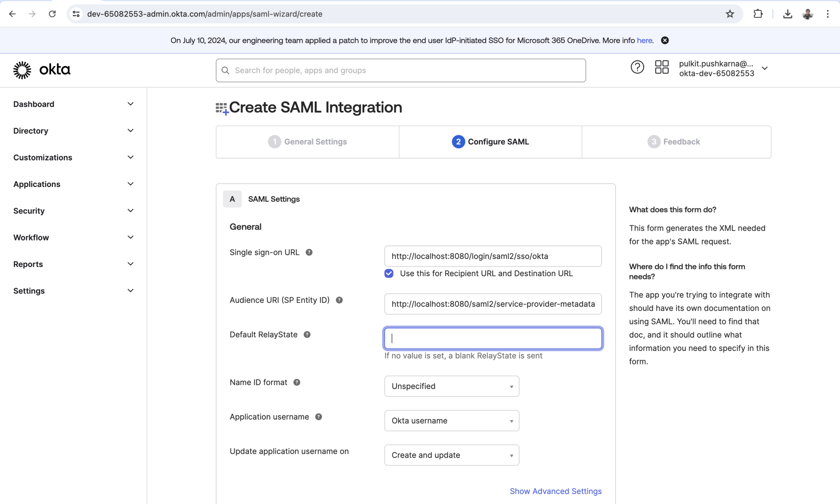Bookmark this page with star icon
Screen dimensions: 840x504
pyautogui.click(x=730, y=14)
